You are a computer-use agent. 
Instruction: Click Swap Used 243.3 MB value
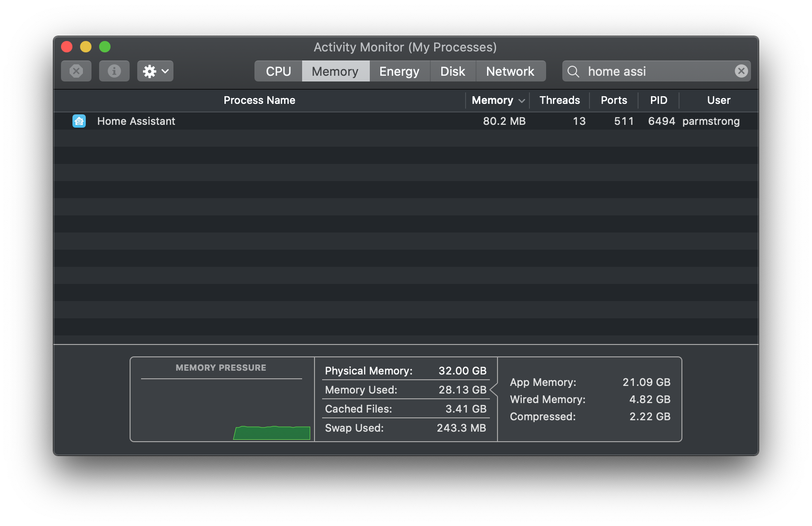pos(461,428)
